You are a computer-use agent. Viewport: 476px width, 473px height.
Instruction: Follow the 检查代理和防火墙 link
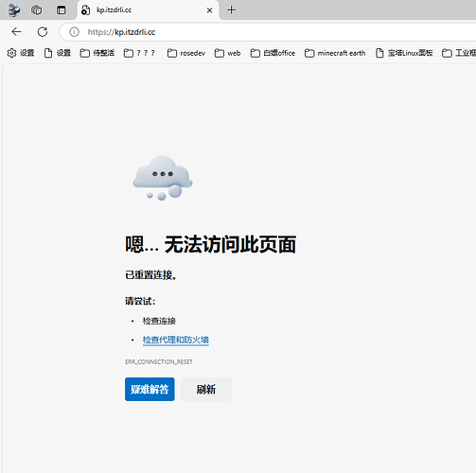click(x=176, y=340)
